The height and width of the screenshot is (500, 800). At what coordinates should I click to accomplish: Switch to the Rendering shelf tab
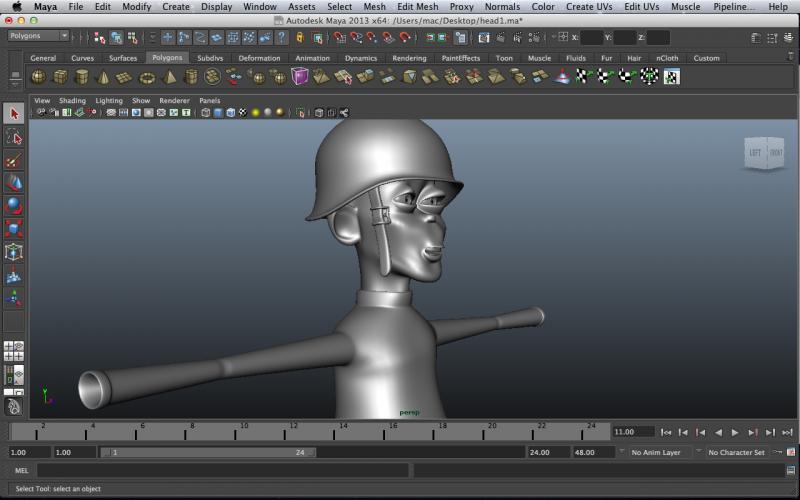pos(408,58)
